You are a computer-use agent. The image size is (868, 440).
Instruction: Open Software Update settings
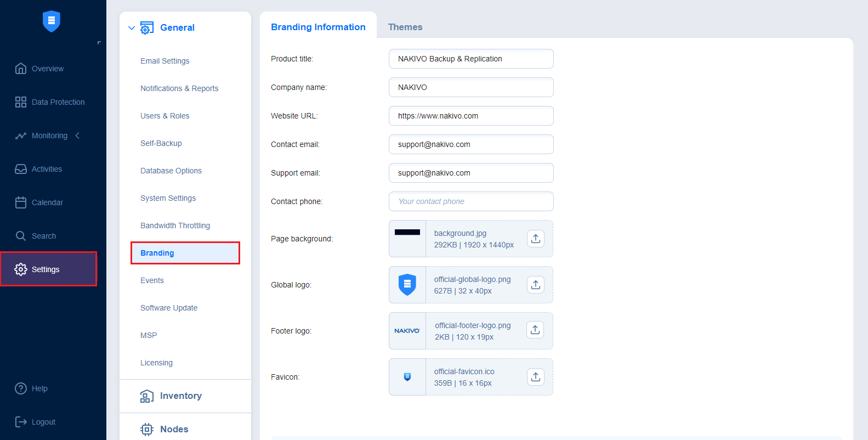[x=169, y=308]
